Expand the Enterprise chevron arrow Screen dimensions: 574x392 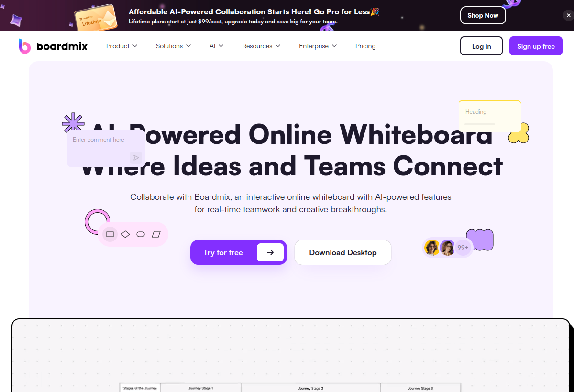point(334,46)
